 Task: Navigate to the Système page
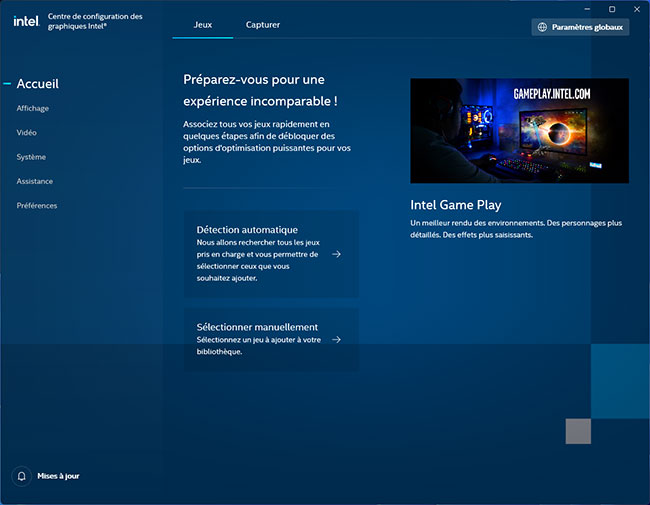pyautogui.click(x=31, y=157)
